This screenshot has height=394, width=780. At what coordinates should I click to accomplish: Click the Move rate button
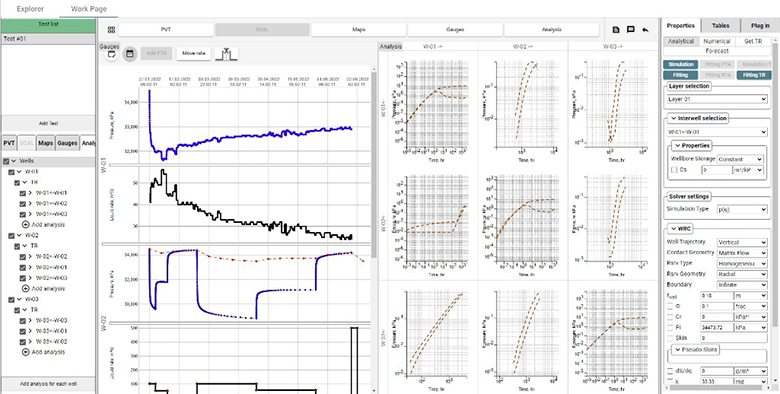[x=194, y=54]
